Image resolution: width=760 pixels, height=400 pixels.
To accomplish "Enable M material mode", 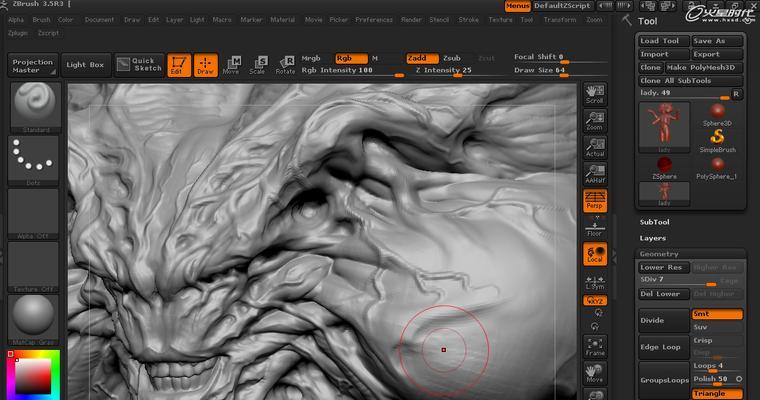I will coord(375,58).
